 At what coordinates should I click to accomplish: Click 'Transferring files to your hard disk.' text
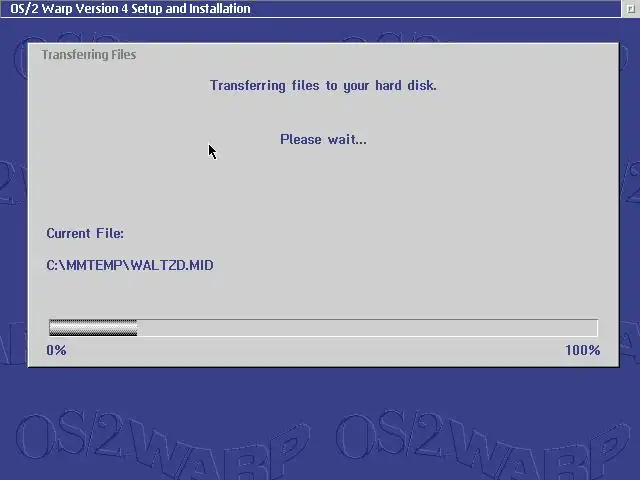point(323,86)
